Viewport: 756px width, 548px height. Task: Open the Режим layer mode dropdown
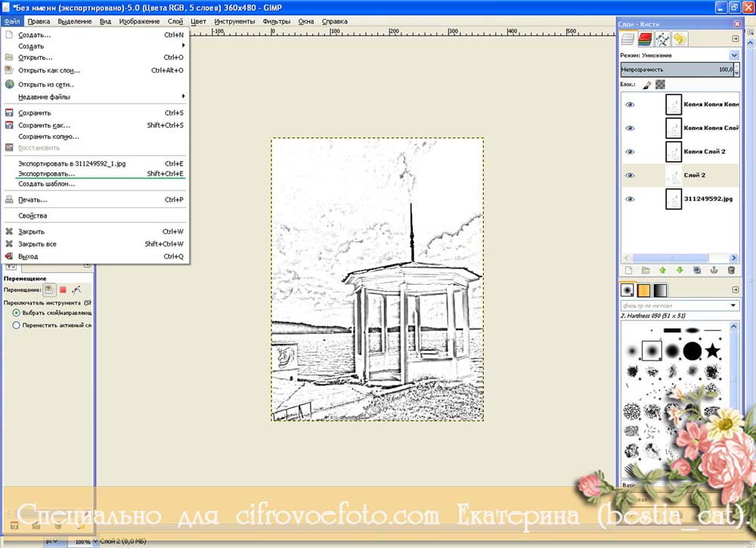[x=734, y=55]
